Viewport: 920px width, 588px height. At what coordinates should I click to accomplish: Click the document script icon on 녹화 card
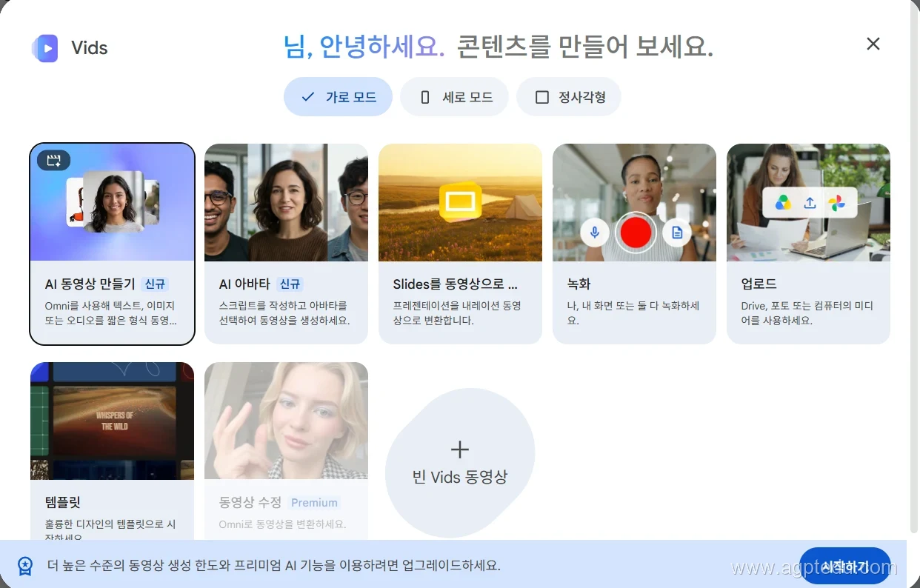click(676, 233)
